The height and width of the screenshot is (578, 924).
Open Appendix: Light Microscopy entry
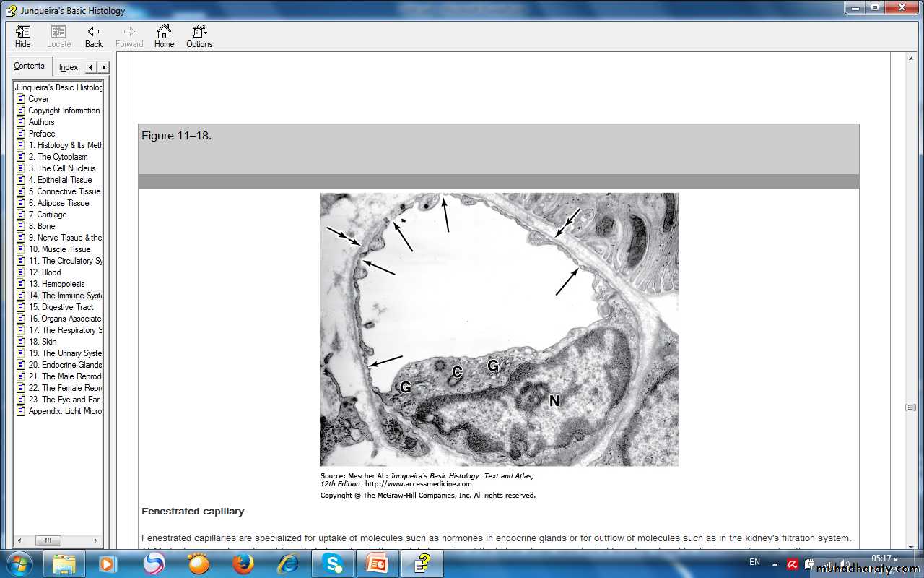click(65, 411)
